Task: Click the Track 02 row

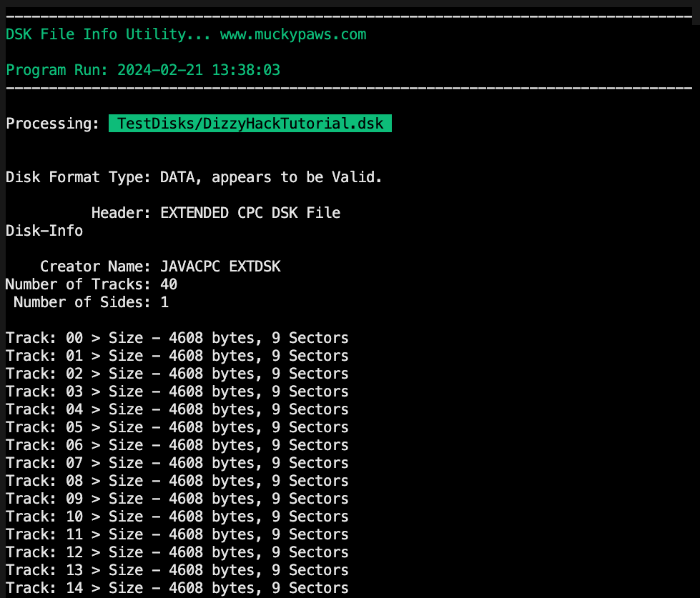Action: pyautogui.click(x=177, y=374)
